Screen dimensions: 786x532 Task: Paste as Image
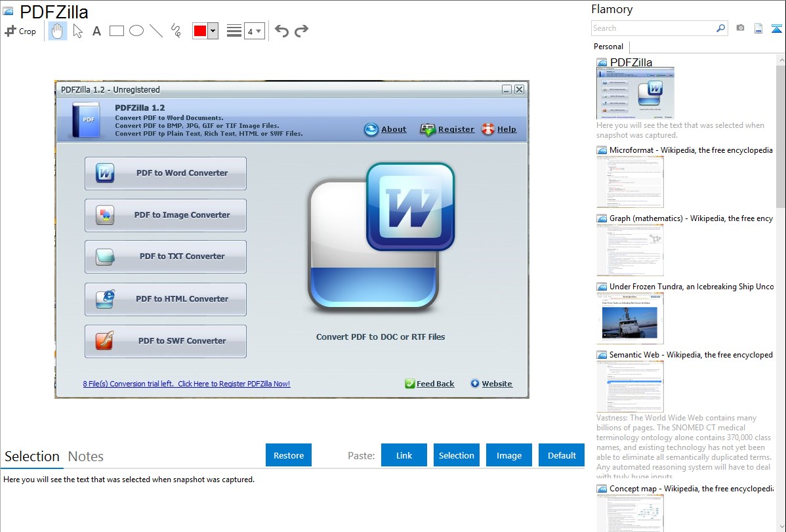pyautogui.click(x=508, y=455)
